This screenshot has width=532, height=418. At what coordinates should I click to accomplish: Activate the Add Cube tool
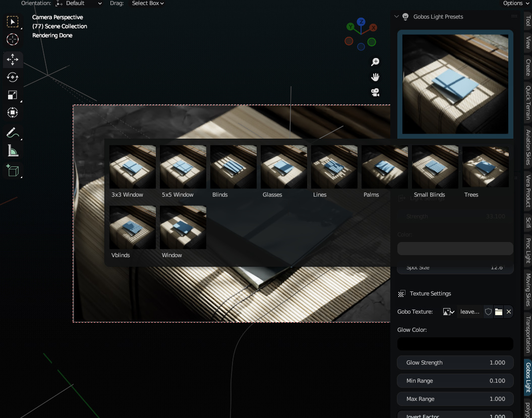13,170
